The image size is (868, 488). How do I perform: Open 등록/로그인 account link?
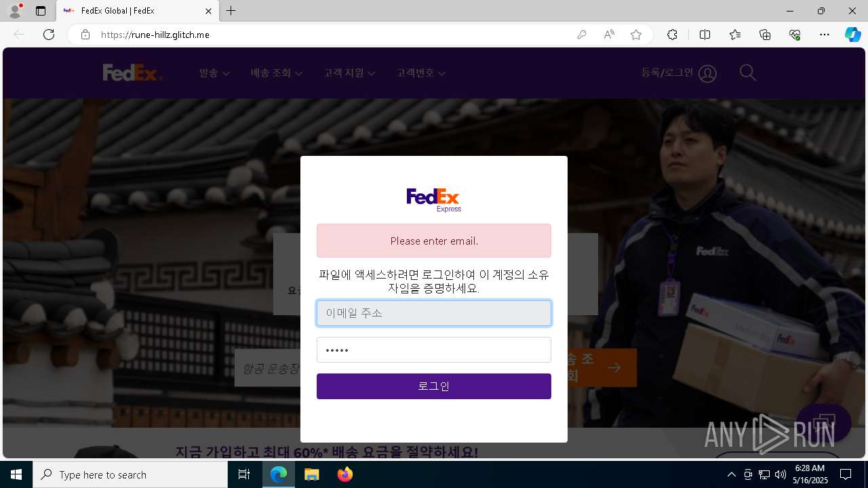click(679, 73)
